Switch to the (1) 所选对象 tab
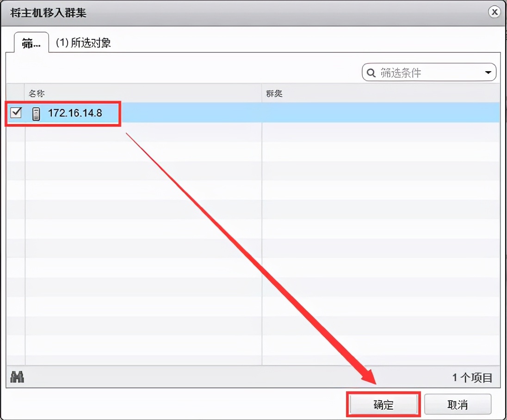 82,41
